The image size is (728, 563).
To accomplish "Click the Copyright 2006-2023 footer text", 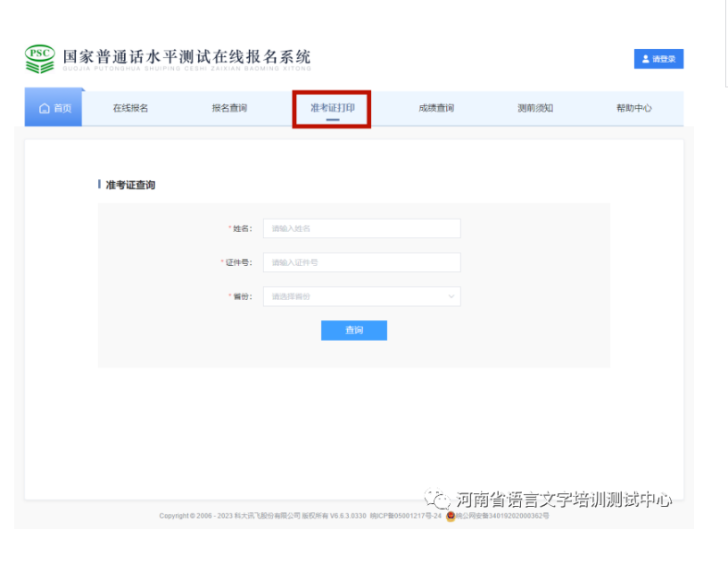I will tap(262, 516).
